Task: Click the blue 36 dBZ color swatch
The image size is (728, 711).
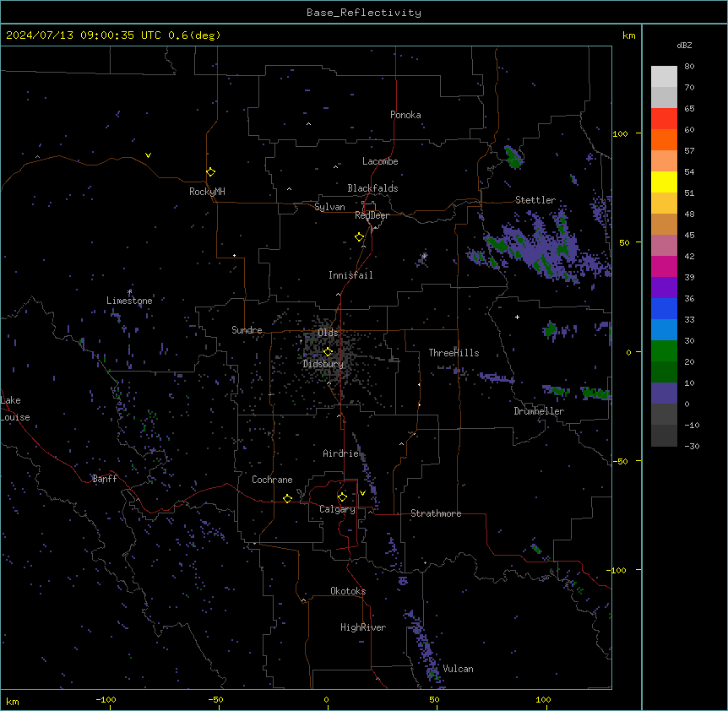Action: point(664,308)
